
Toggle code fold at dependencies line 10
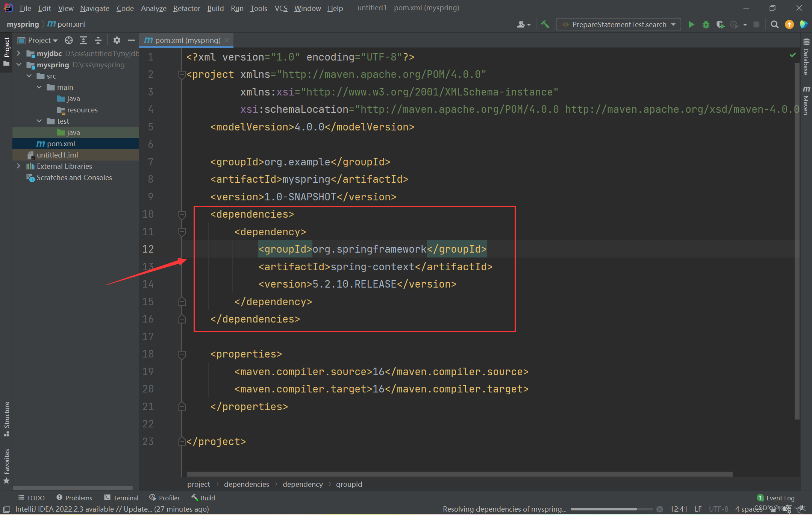tap(182, 215)
